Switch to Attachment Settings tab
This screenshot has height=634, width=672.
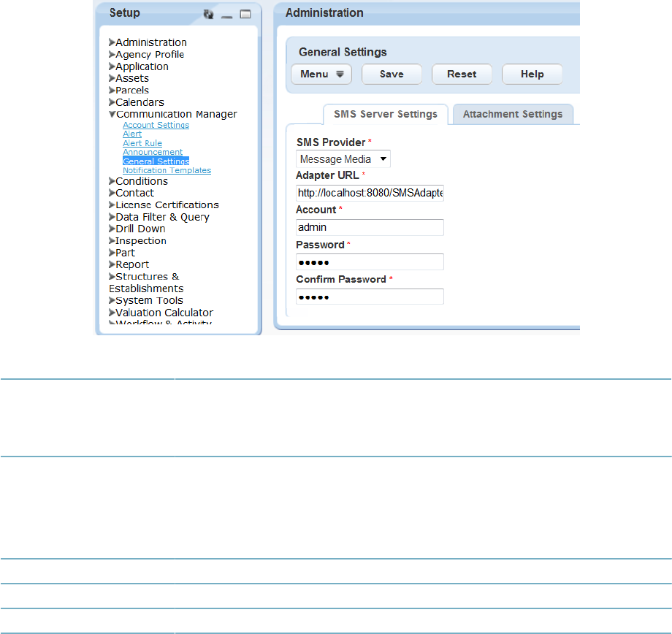[x=513, y=114]
